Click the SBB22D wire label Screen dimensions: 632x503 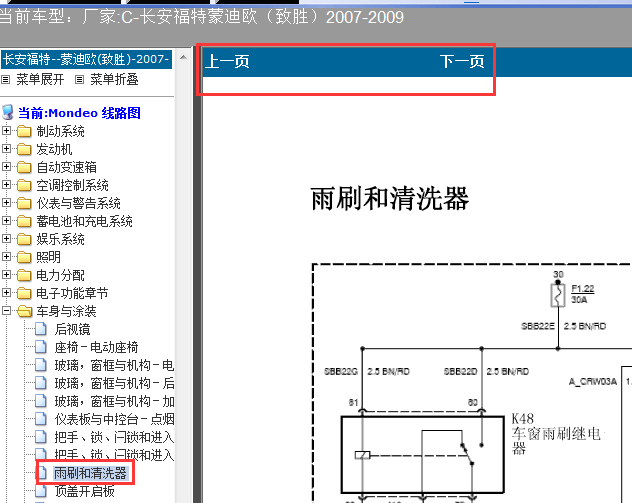click(461, 371)
